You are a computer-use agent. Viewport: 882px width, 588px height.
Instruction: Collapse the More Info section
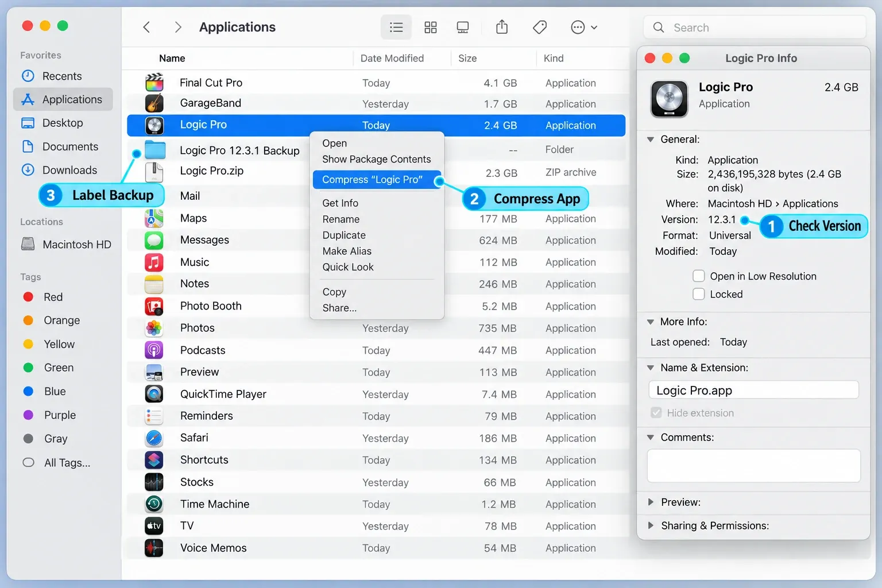tap(651, 322)
